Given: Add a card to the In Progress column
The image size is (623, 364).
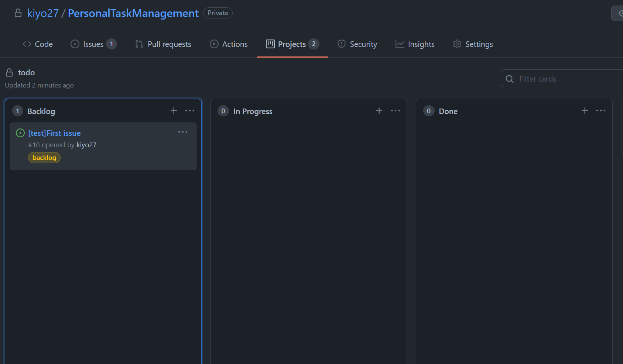Looking at the screenshot, I should point(379,110).
